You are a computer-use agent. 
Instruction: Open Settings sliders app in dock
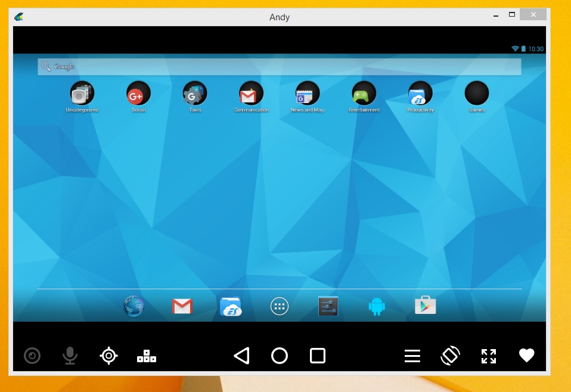pyautogui.click(x=328, y=306)
